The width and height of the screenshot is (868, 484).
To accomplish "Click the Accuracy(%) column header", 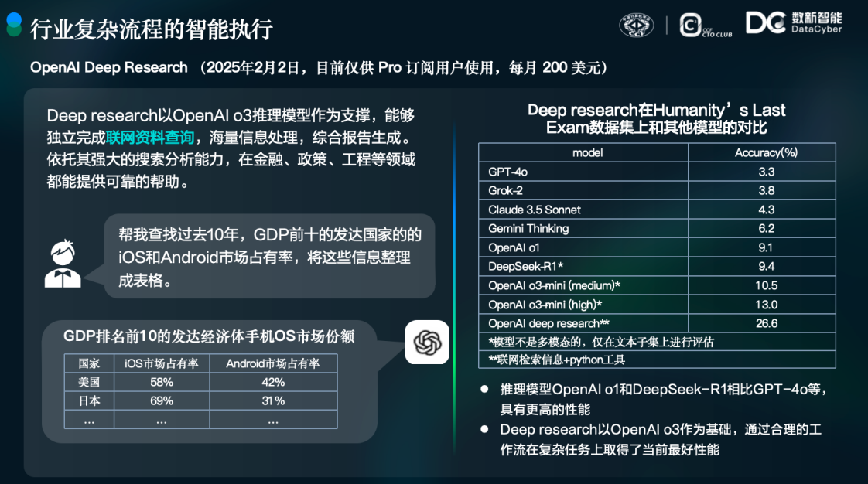I will [x=762, y=152].
